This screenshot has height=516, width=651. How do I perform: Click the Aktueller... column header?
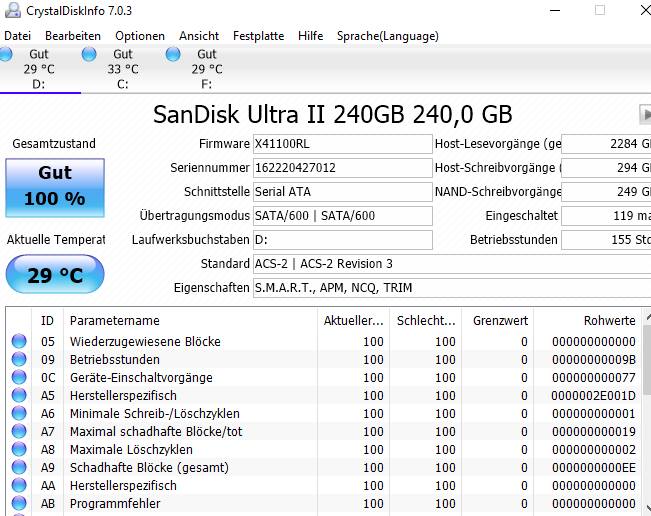click(x=353, y=320)
